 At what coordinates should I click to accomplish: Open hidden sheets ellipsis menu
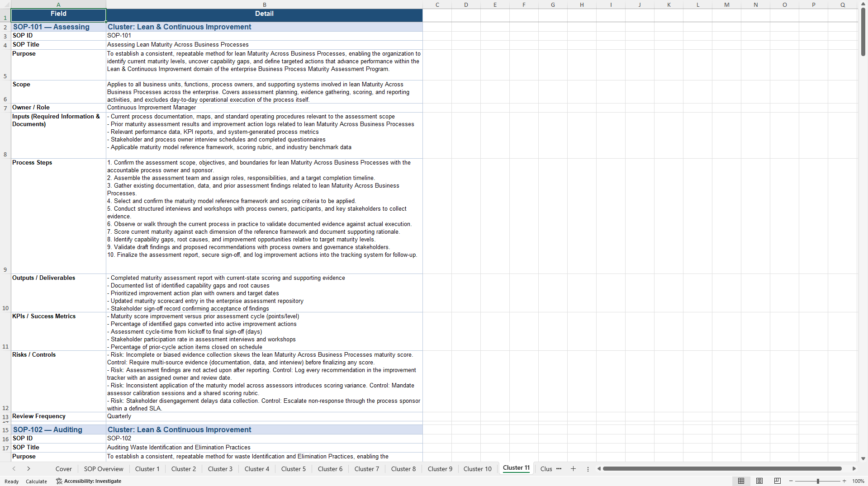(559, 469)
